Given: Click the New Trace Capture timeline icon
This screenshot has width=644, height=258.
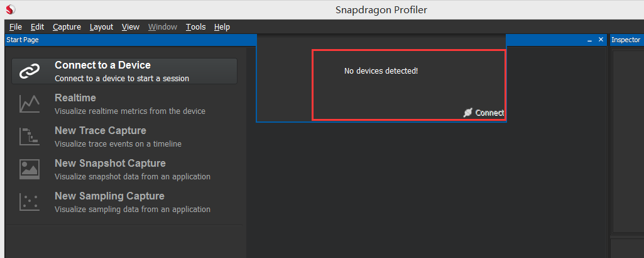Looking at the screenshot, I should tap(30, 137).
